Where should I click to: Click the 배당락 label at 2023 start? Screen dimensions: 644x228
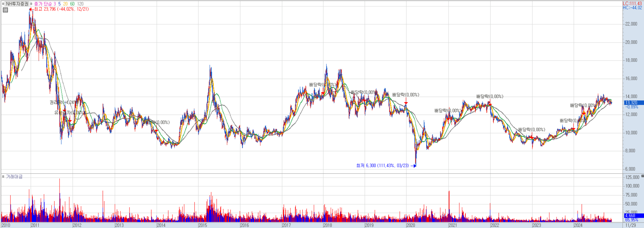532,130
